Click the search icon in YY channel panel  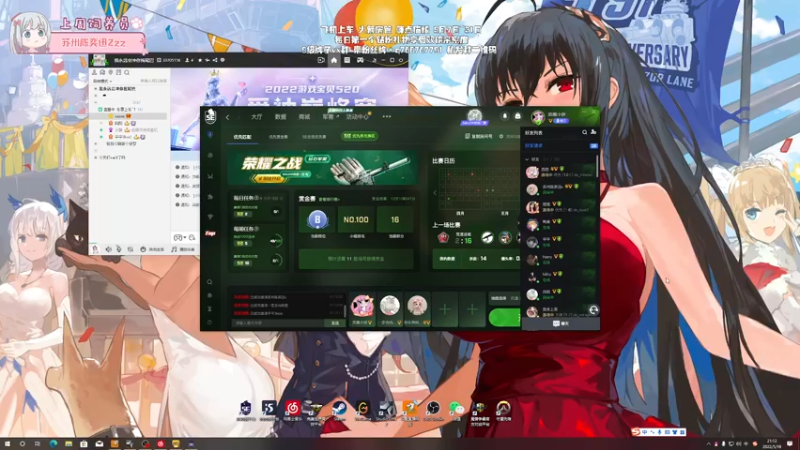tap(127, 72)
